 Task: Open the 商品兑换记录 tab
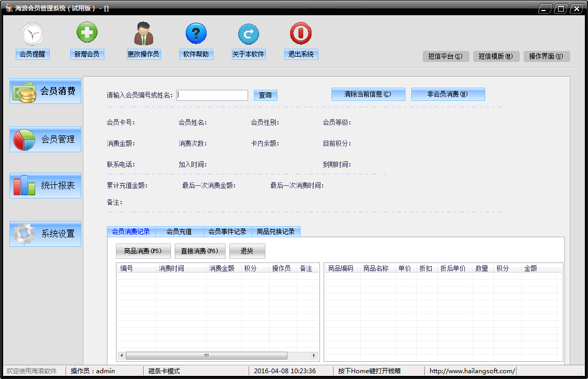tap(275, 231)
